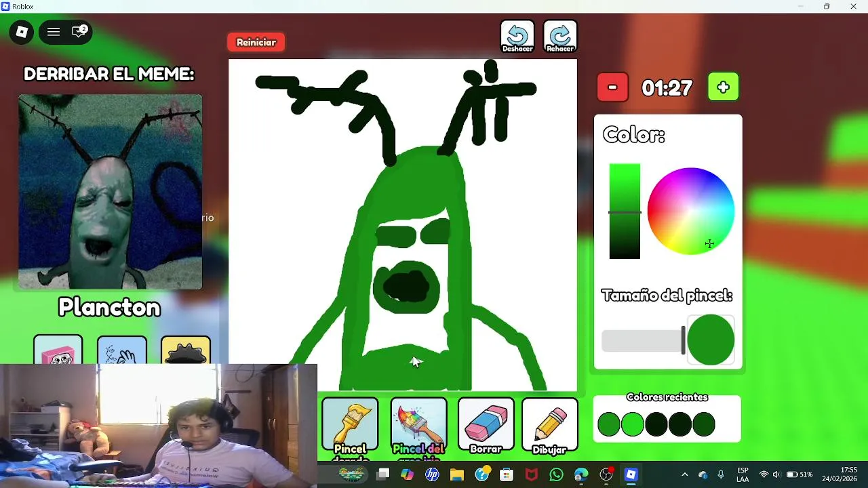Click the brush size slider handle

pos(684,340)
